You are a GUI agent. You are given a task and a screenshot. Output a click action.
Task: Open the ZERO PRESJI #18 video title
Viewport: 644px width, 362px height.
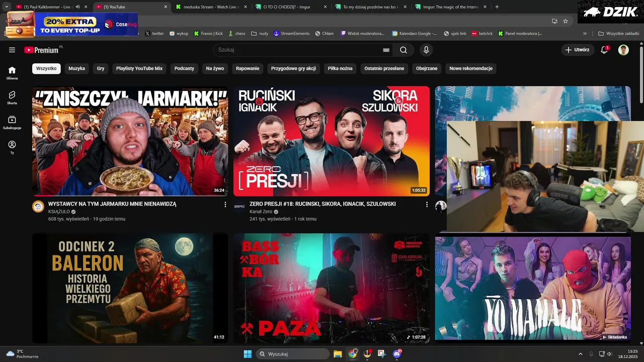(x=323, y=204)
